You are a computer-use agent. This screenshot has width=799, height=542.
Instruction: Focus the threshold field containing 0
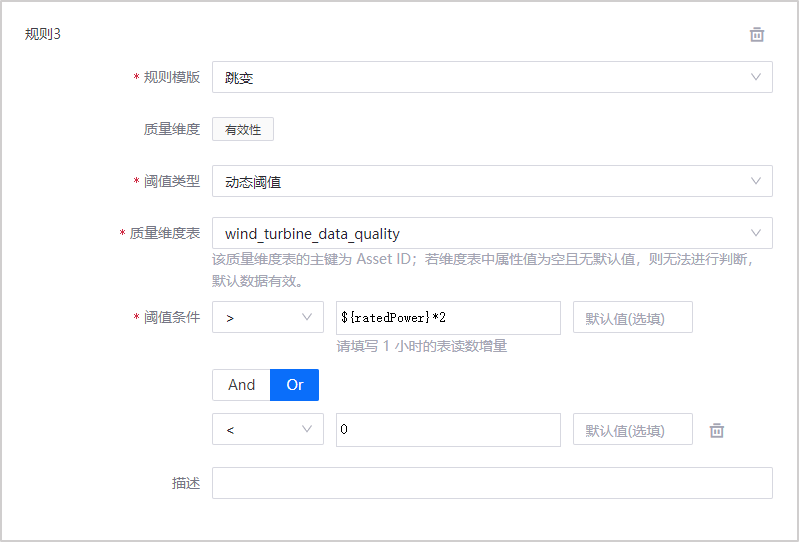448,430
